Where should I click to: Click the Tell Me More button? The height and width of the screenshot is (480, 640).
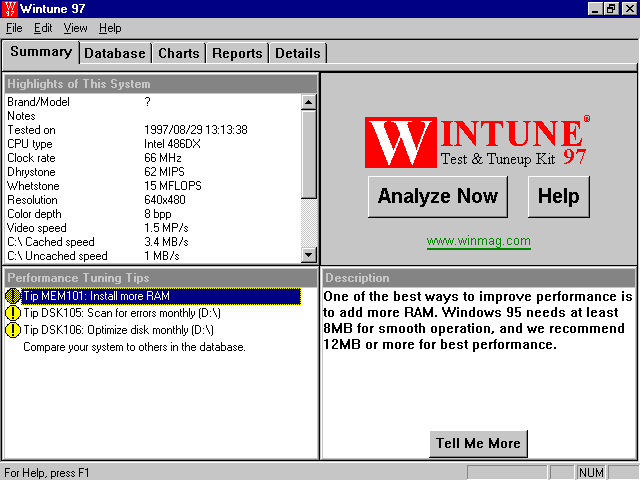[479, 444]
